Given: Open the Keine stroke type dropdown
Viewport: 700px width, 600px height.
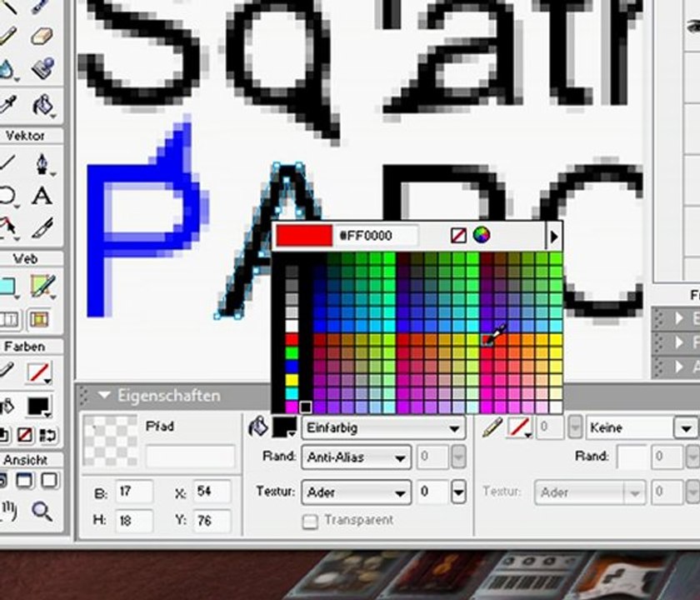Looking at the screenshot, I should click(x=642, y=428).
